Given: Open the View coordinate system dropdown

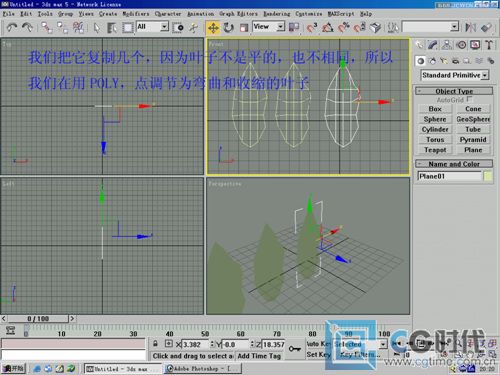Looking at the screenshot, I should click(269, 27).
